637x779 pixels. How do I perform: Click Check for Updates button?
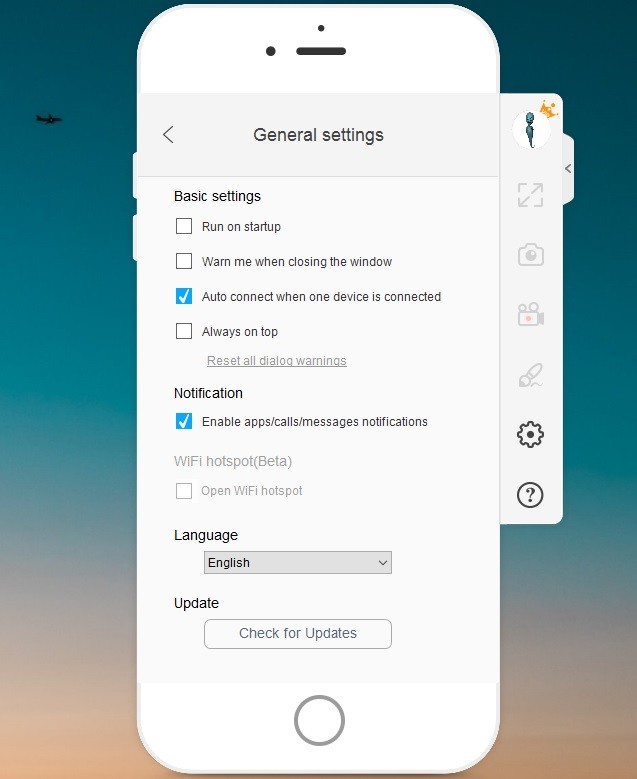(x=298, y=633)
